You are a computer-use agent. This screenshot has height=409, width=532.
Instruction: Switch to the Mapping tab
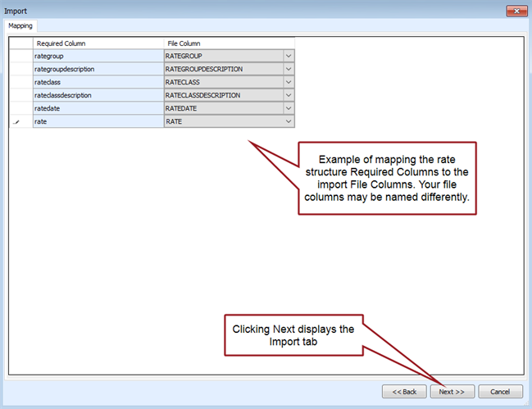20,26
